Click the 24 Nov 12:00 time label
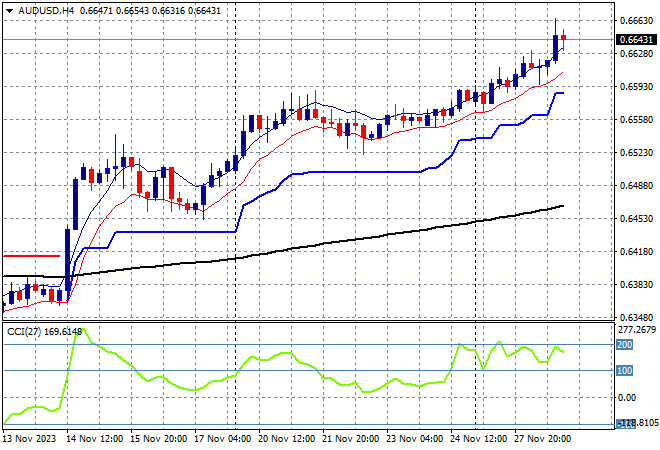The height and width of the screenshot is (450, 660). pos(478,439)
